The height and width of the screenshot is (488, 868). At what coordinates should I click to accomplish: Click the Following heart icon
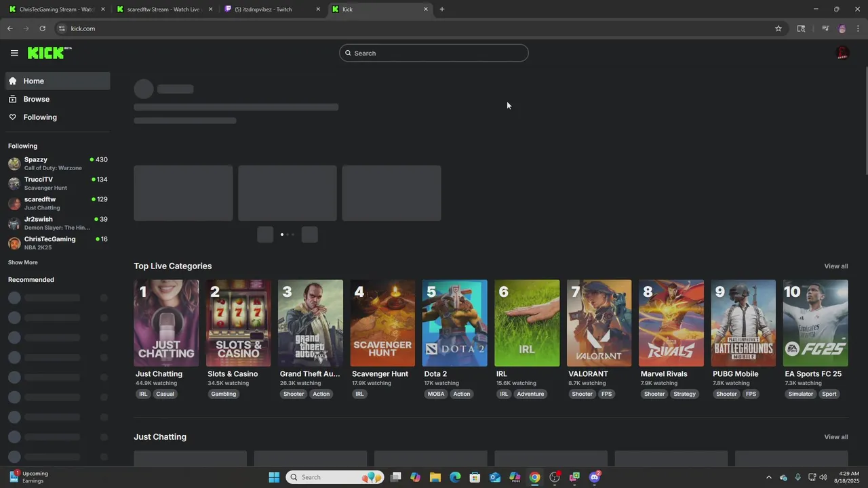point(13,117)
